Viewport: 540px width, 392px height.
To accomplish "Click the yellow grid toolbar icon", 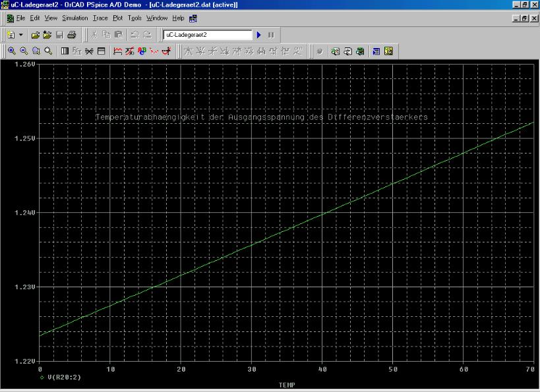I will [x=388, y=51].
